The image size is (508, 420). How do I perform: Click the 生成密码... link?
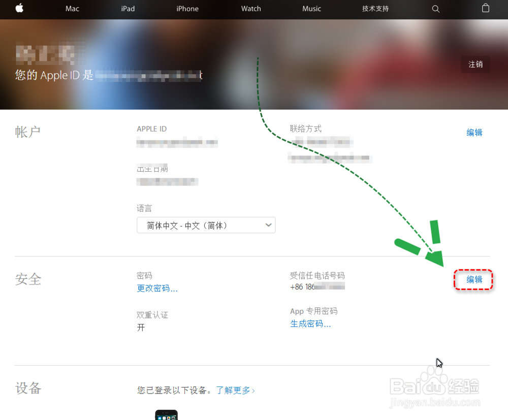pos(310,324)
